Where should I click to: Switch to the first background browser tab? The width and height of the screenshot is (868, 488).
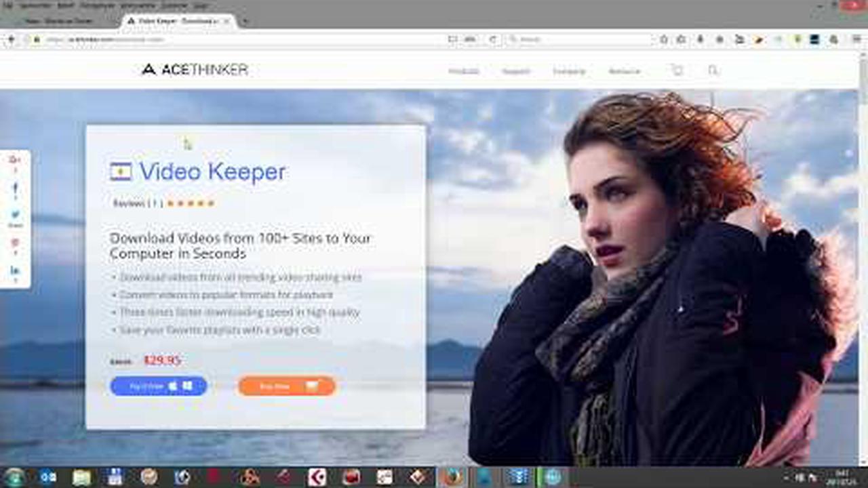58,21
